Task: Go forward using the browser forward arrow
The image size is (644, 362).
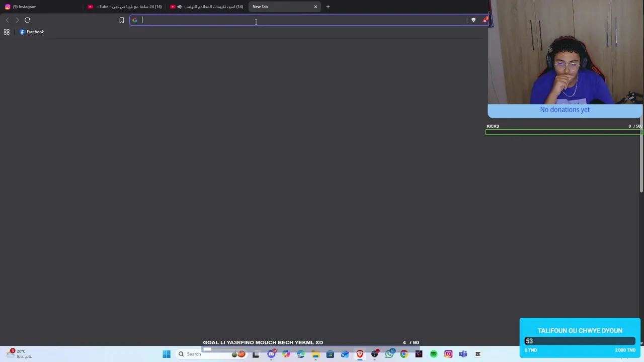Action: 17,20
